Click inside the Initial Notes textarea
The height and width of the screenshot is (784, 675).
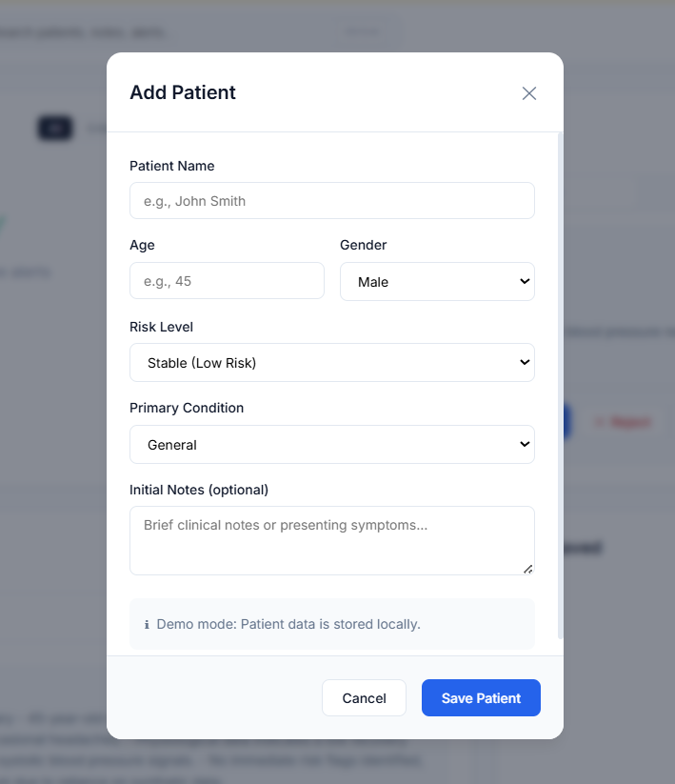(x=331, y=540)
